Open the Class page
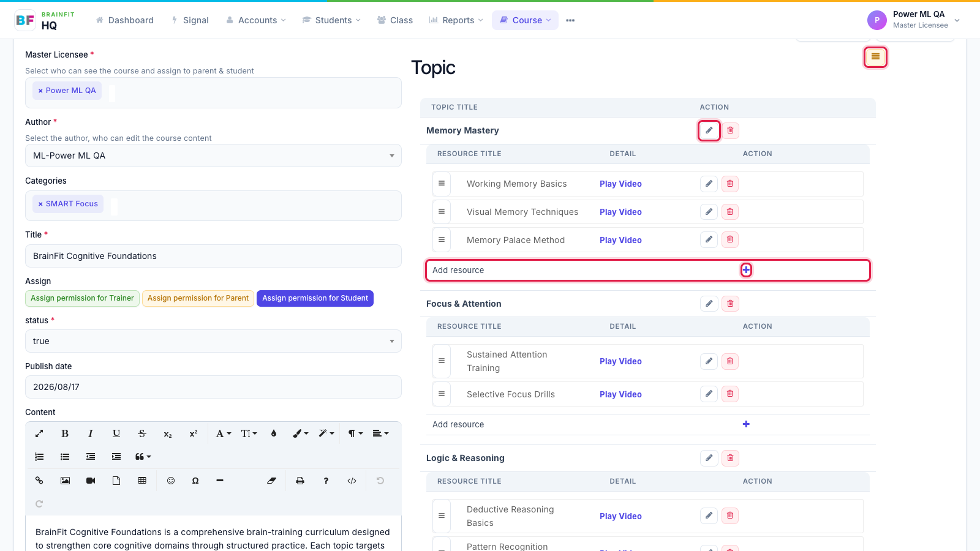Screen dimensions: 980x551 (395, 20)
